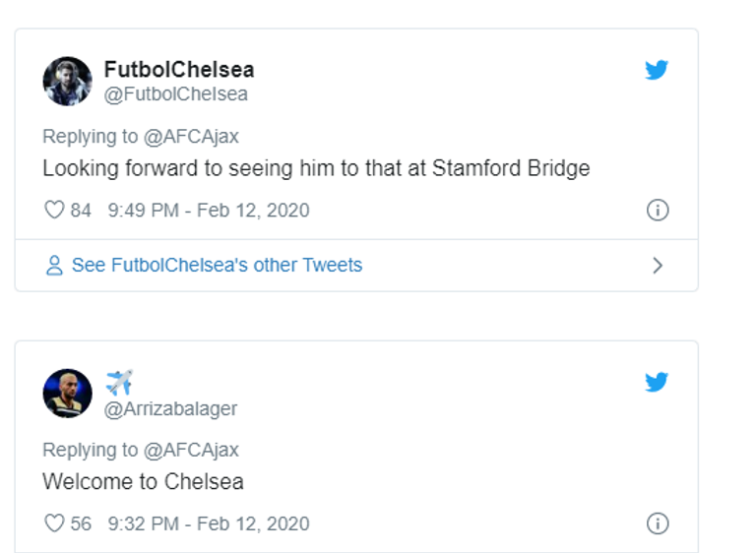The width and height of the screenshot is (756, 553).
Task: Open info icon on Arrizabalager tweet
Action: [657, 523]
